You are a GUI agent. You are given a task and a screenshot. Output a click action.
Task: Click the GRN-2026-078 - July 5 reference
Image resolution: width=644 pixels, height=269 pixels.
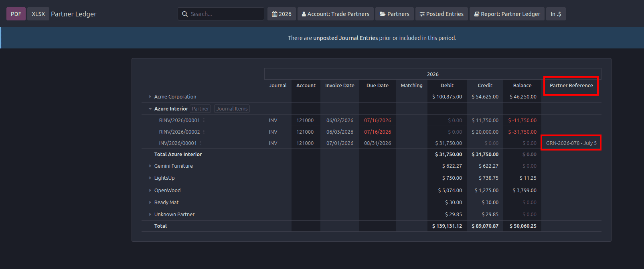point(571,143)
